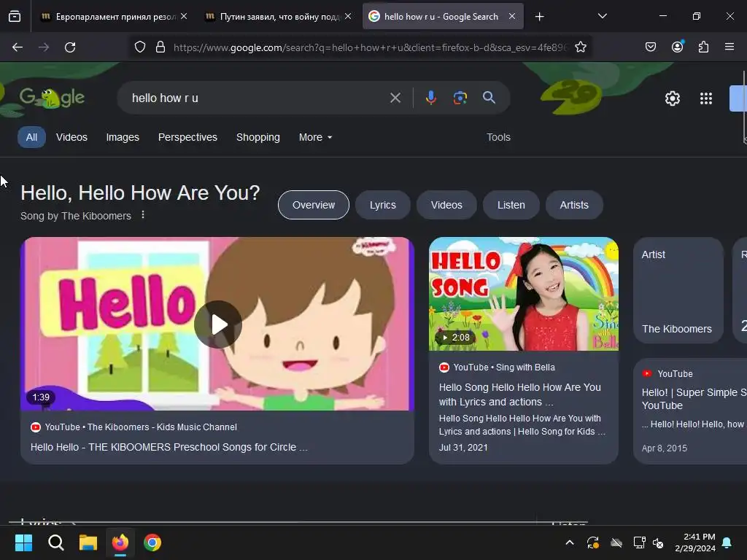Clear the search box text
Image resolution: width=747 pixels, height=560 pixels.
point(395,98)
